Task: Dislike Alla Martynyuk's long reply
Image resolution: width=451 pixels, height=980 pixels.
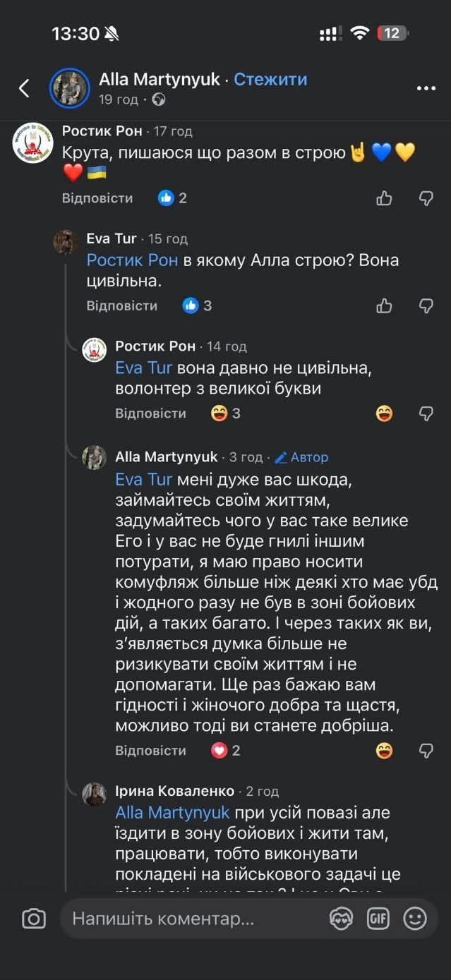Action: click(426, 751)
